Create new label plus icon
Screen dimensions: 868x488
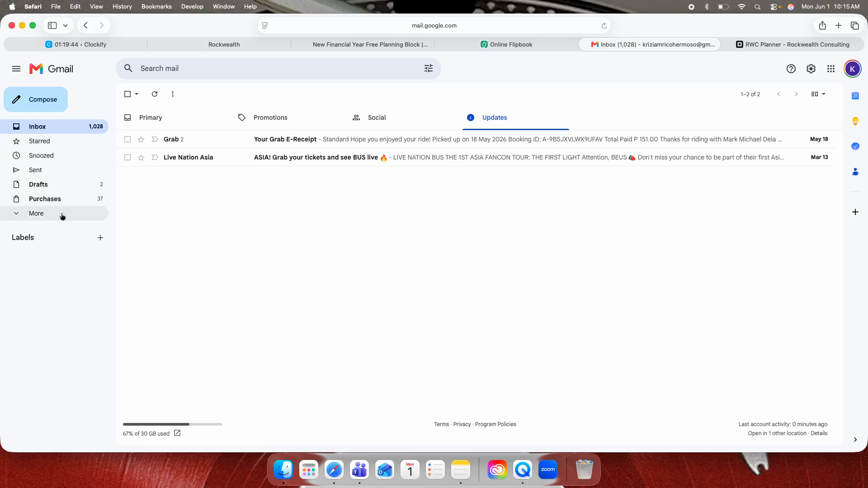click(100, 238)
